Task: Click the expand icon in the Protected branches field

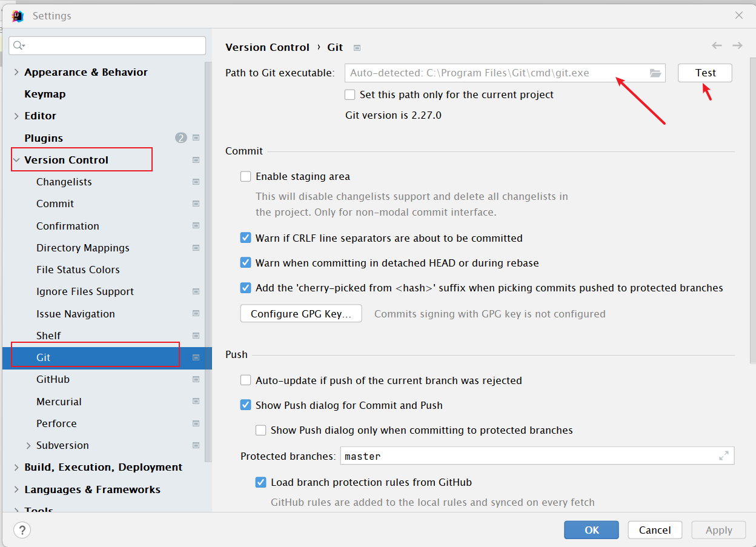Action: point(723,456)
